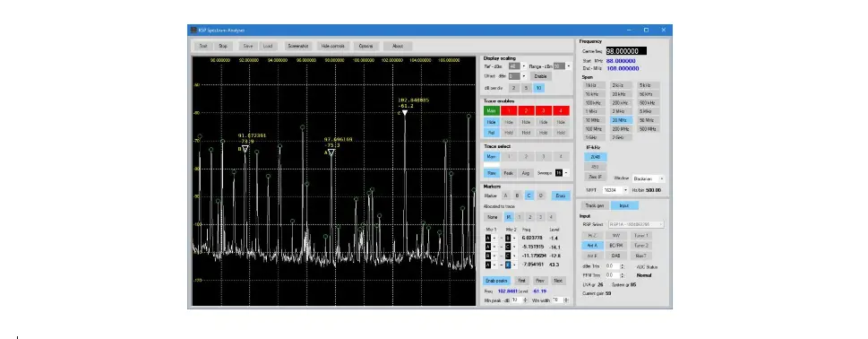868x339 pixels.
Task: Click marker A triangle on the spectrum plot
Action: 331,152
